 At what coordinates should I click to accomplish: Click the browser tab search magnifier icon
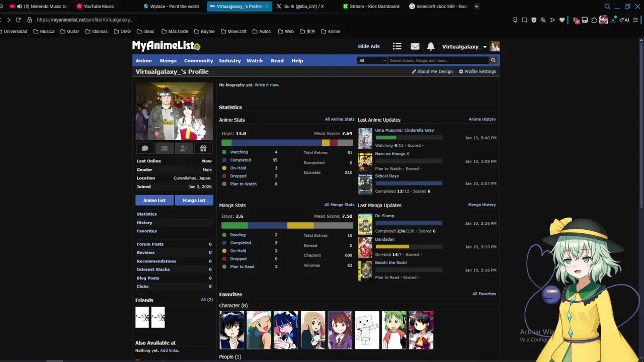(607, 7)
